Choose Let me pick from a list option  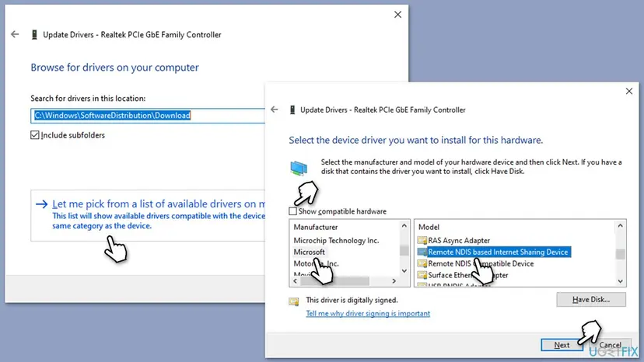[148, 215]
